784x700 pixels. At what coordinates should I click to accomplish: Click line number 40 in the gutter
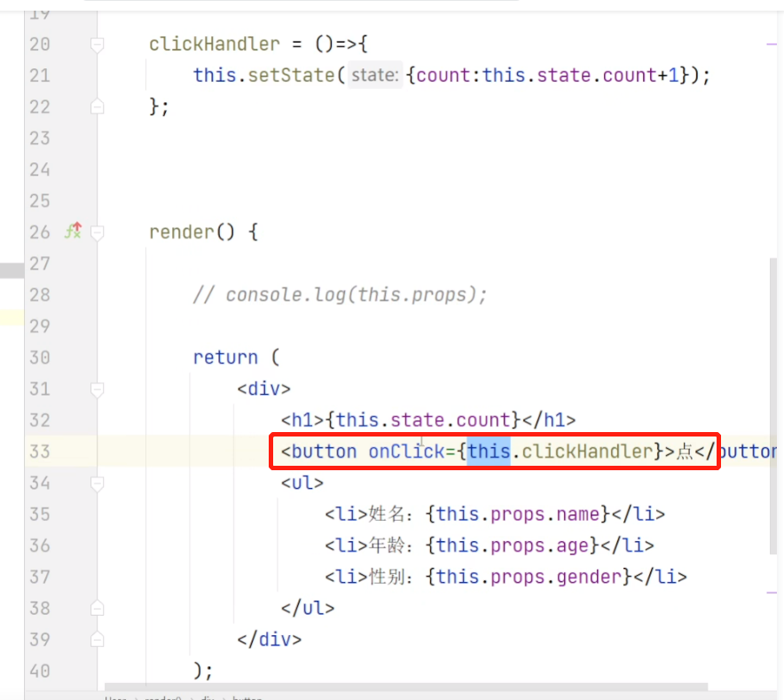40,671
